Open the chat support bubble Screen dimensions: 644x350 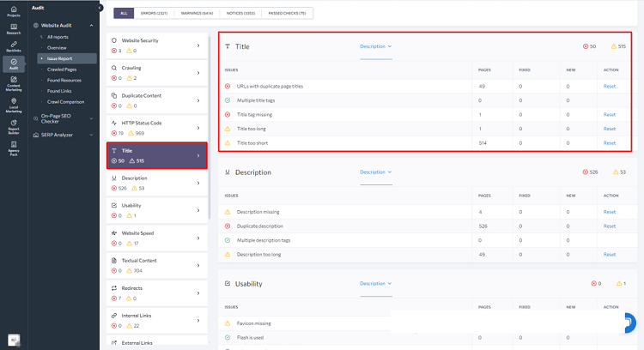(x=629, y=323)
